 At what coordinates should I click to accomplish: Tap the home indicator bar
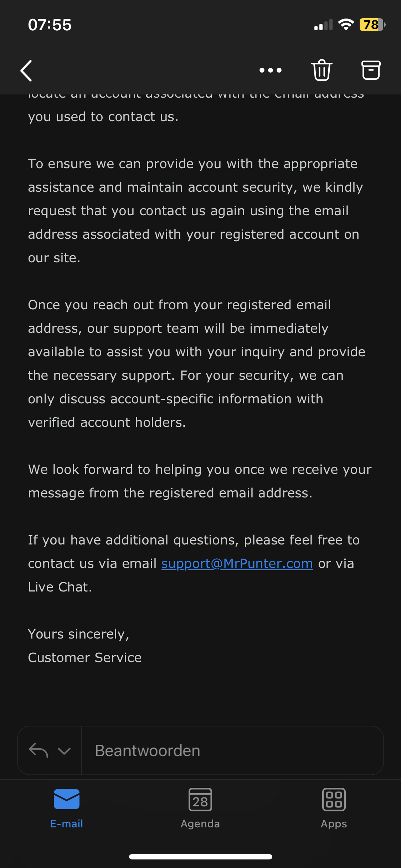pos(200,857)
